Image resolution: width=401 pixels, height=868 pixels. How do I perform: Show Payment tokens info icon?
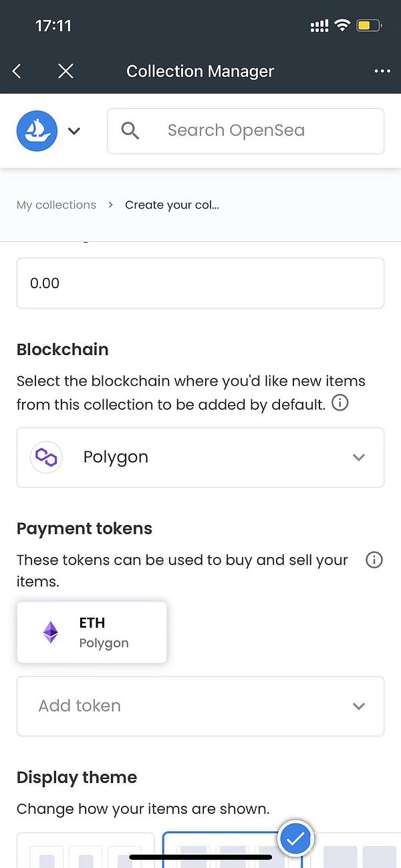tap(374, 560)
